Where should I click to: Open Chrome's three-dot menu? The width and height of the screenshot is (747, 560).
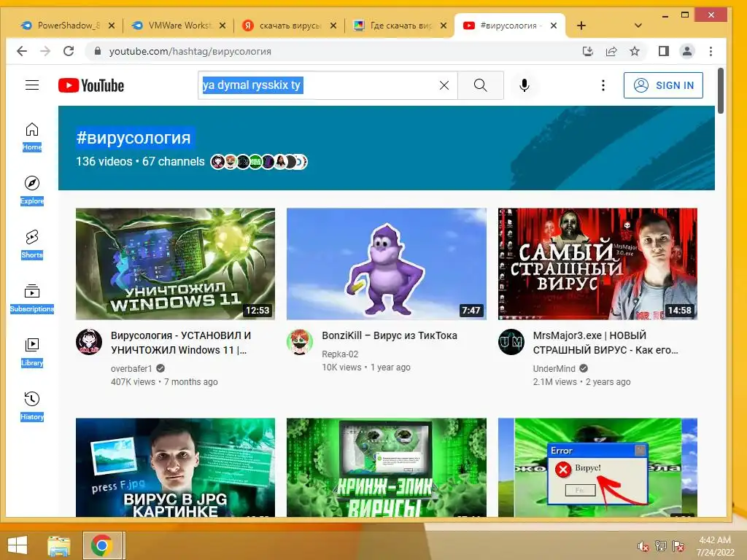(x=711, y=51)
